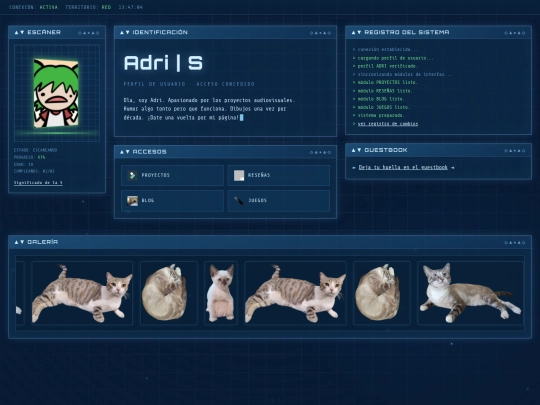Open the Proyectos access button
540x405 pixels.
click(172, 175)
